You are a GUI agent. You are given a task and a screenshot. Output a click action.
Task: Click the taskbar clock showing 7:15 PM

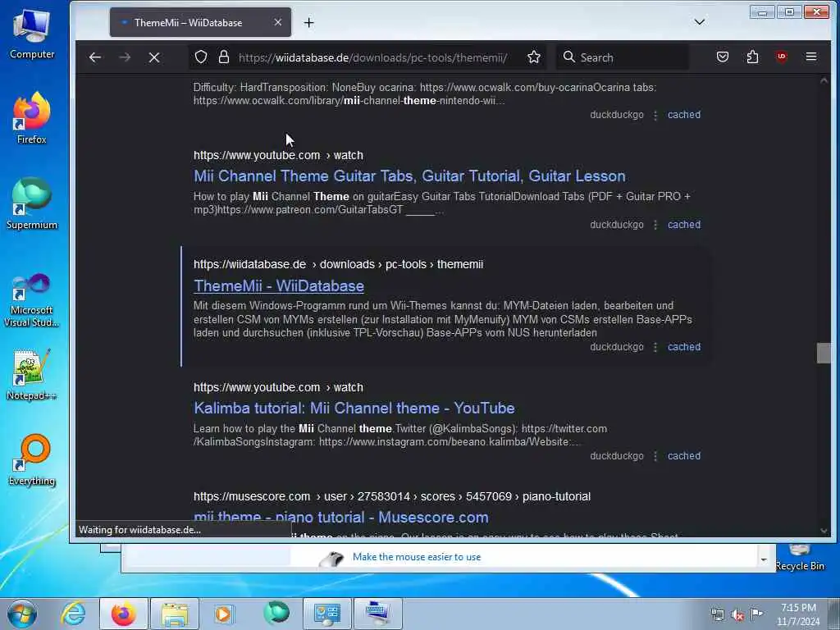pos(798,614)
